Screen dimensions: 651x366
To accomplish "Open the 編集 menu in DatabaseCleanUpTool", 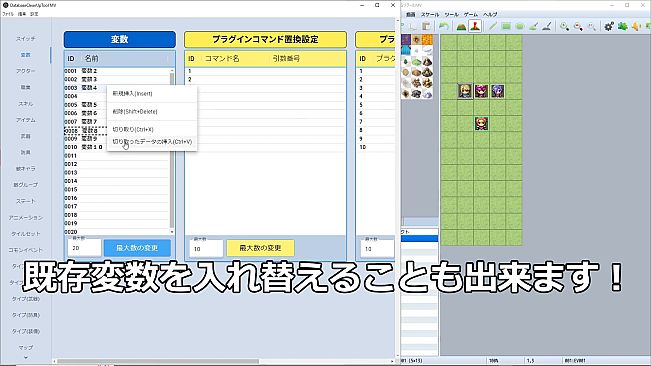I will tap(22, 14).
